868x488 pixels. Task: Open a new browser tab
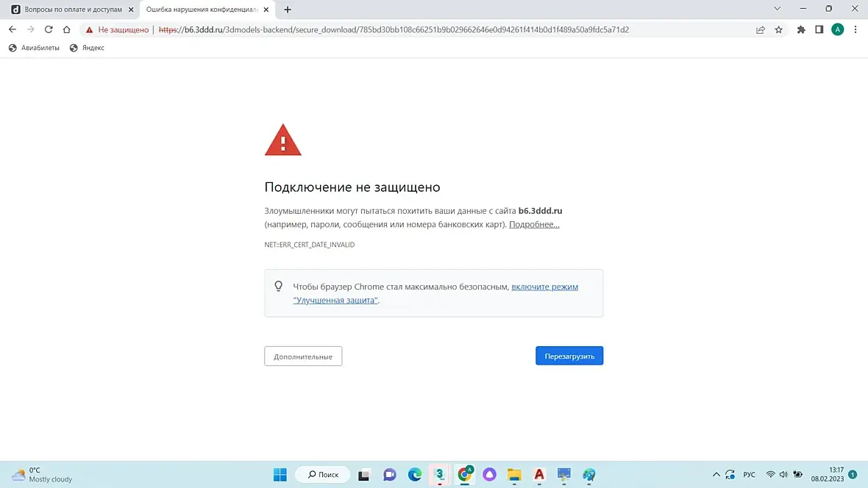tap(288, 10)
